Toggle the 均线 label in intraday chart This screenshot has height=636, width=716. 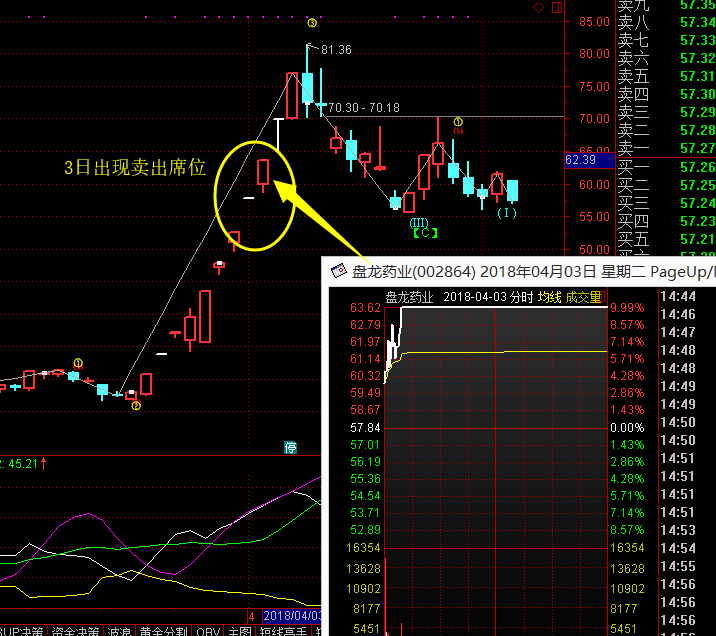click(x=550, y=297)
